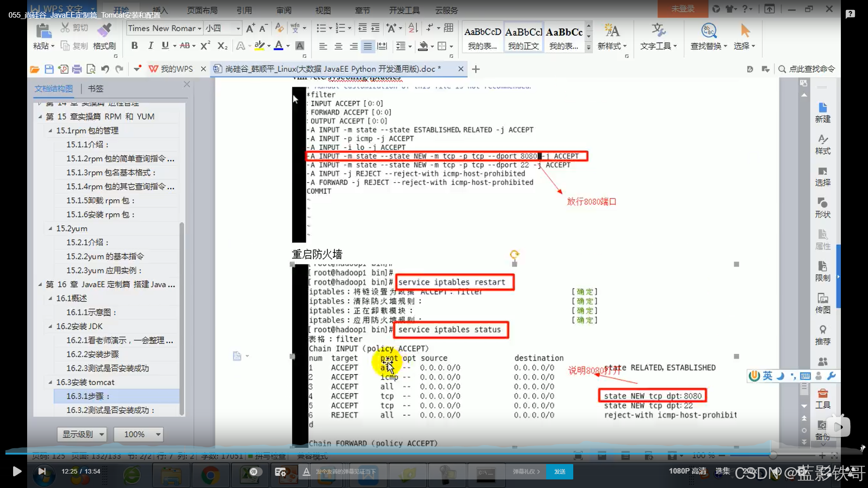The width and height of the screenshot is (868, 488).
Task: Select 16.3.2测试是否安装成功 outline item
Action: coord(111,410)
